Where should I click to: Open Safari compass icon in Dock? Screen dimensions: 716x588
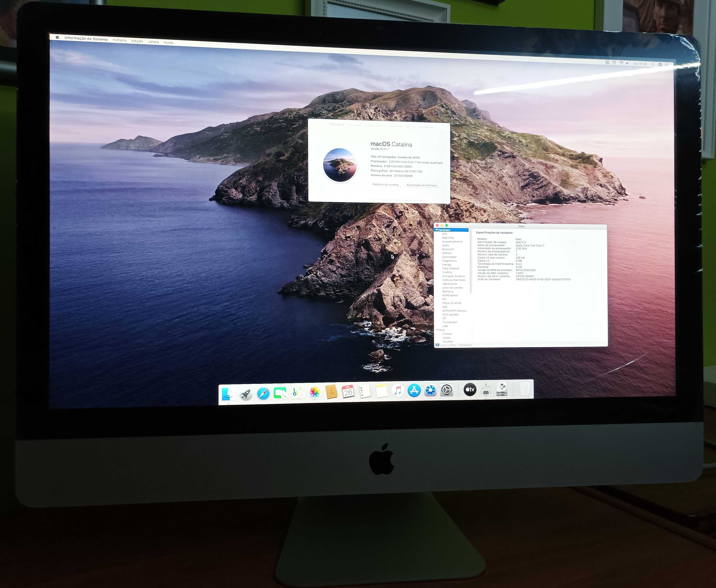tap(263, 393)
